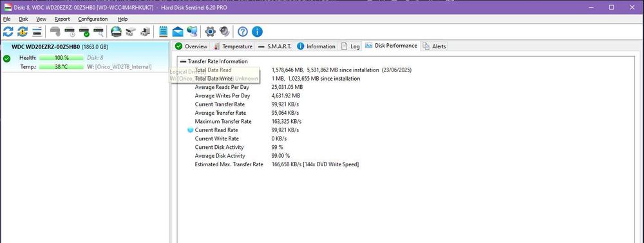Switch to the S.M.A.R.T. tab
Screen dimensions: 644x243
[275, 46]
